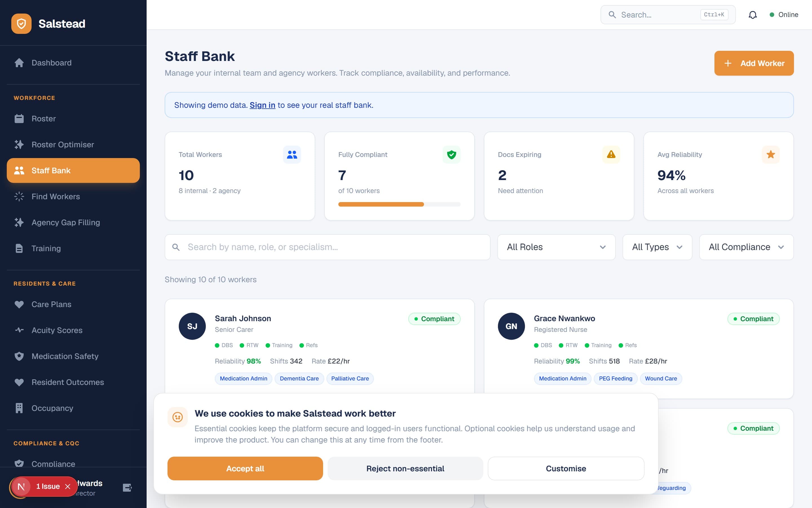Click the Grace Nwankwo GN avatar

pos(511,326)
